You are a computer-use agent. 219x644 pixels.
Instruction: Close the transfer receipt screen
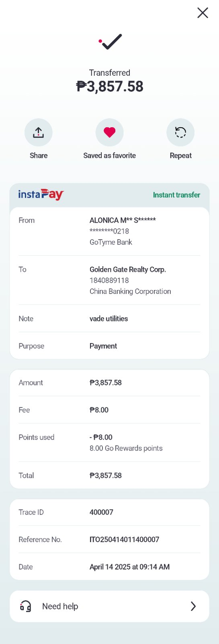tap(203, 13)
